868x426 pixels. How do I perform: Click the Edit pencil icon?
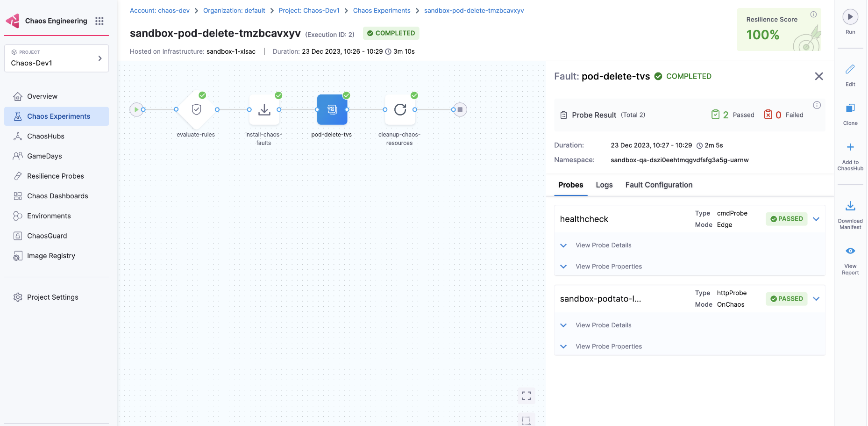coord(850,69)
